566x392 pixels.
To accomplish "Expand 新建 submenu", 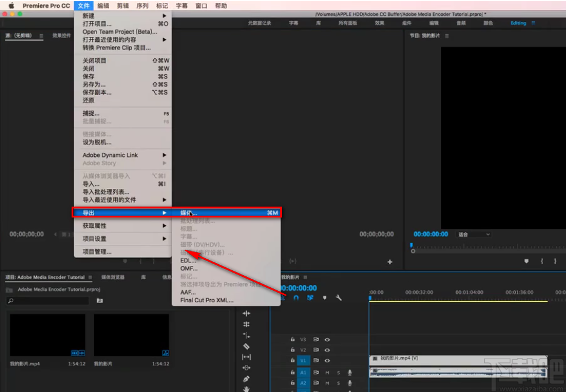I will pos(123,16).
